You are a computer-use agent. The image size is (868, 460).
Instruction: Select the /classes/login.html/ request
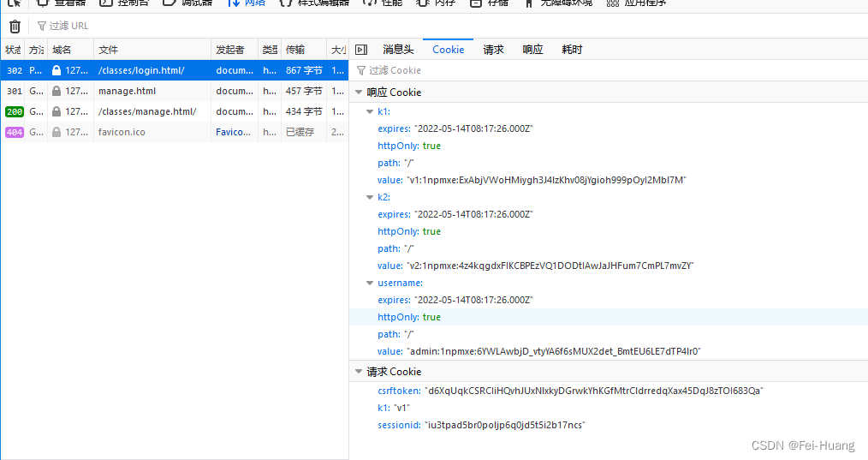coord(141,70)
